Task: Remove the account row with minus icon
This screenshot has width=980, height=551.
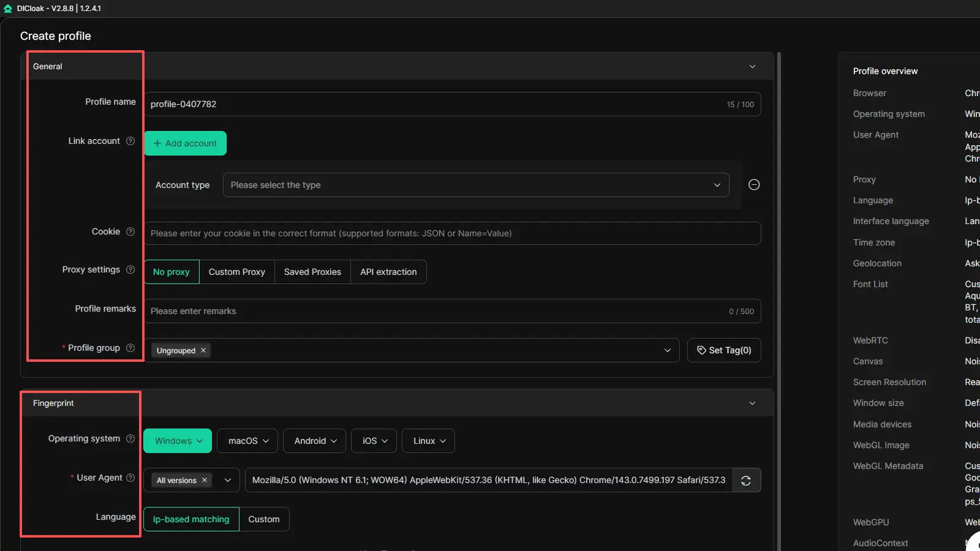Action: pos(754,185)
